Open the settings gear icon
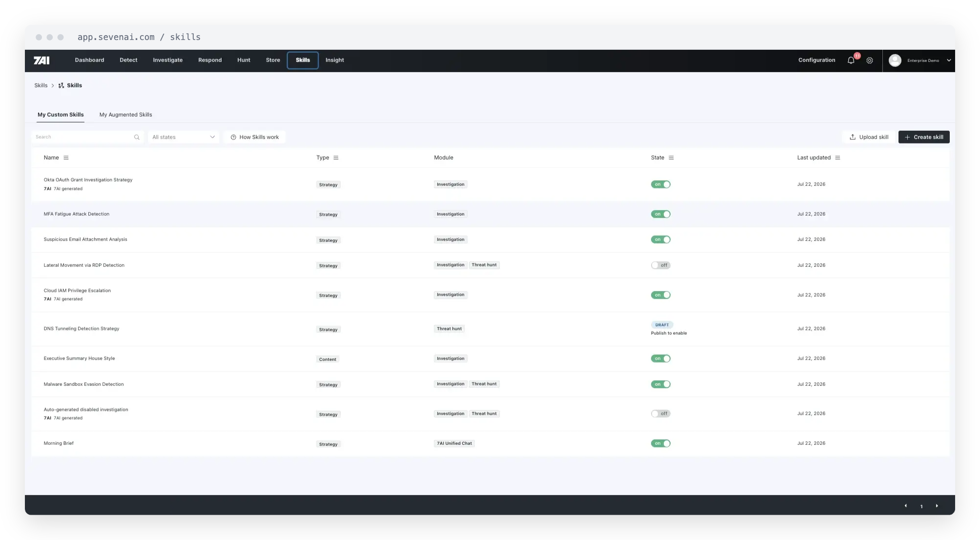The height and width of the screenshot is (540, 980). (x=870, y=60)
